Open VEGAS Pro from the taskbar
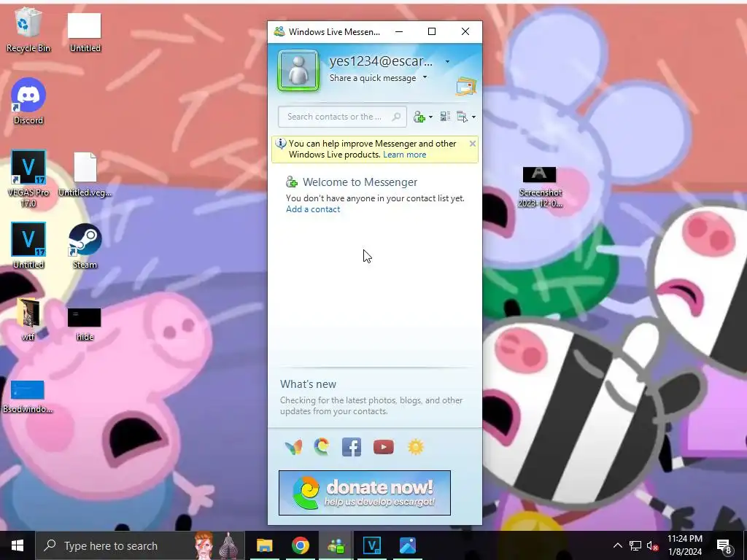This screenshot has width=747, height=560. [x=371, y=545]
